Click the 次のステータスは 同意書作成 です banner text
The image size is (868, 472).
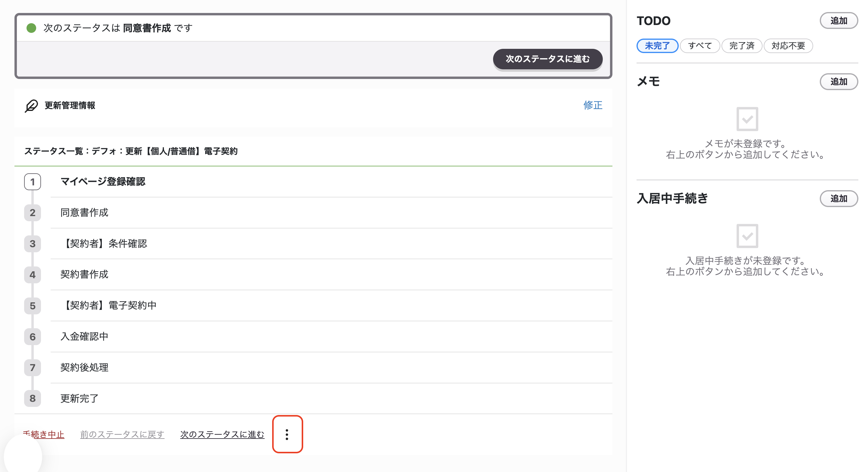pyautogui.click(x=118, y=28)
